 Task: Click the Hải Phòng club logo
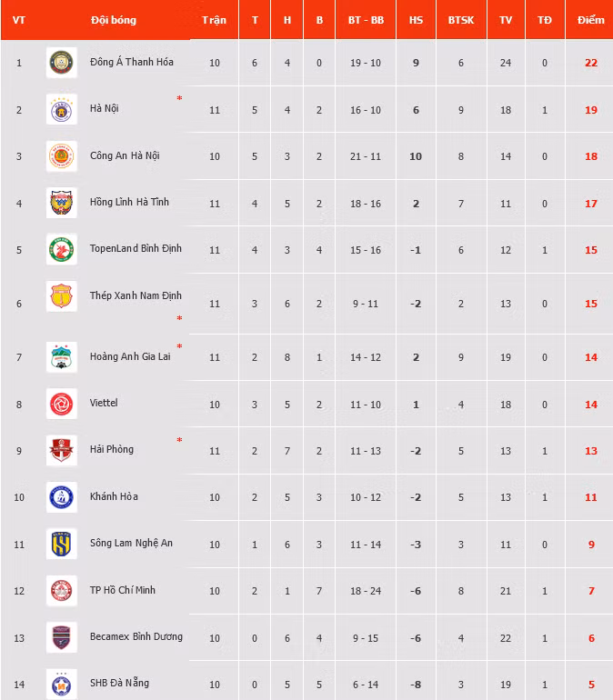[x=62, y=450]
